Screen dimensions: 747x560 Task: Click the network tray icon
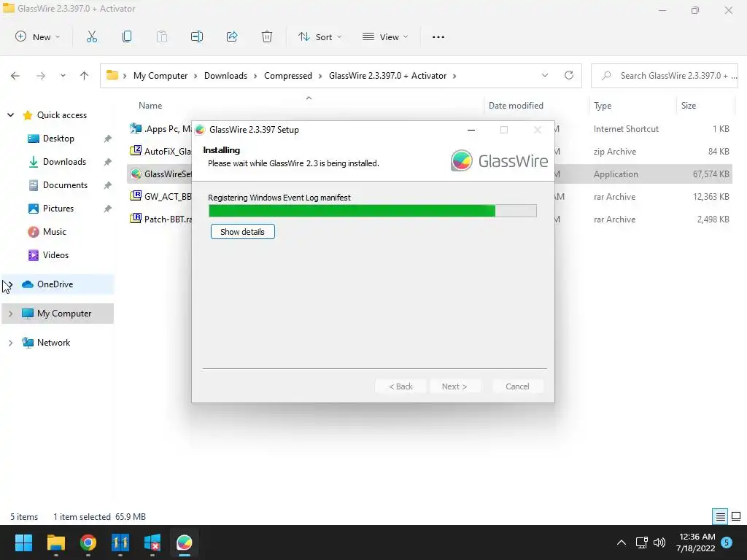click(x=641, y=542)
